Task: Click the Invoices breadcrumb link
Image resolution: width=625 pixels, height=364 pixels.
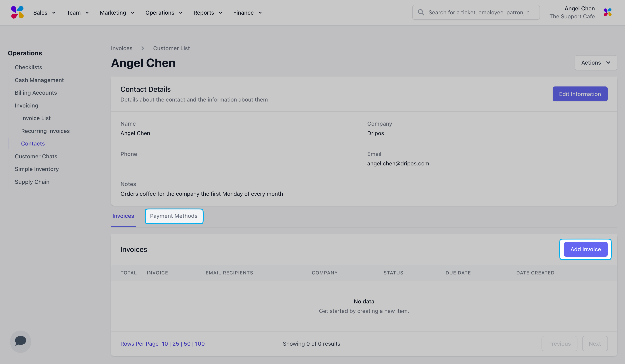Action: (x=122, y=48)
